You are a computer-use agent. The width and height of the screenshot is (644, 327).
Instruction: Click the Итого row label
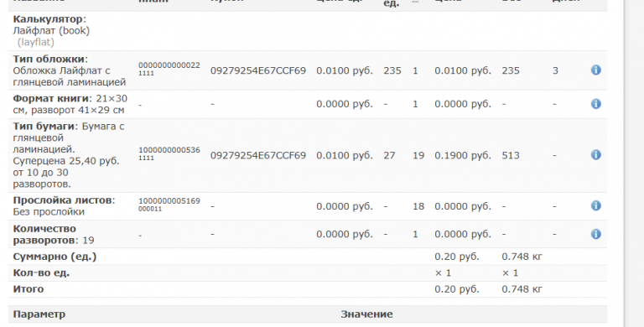click(x=29, y=289)
